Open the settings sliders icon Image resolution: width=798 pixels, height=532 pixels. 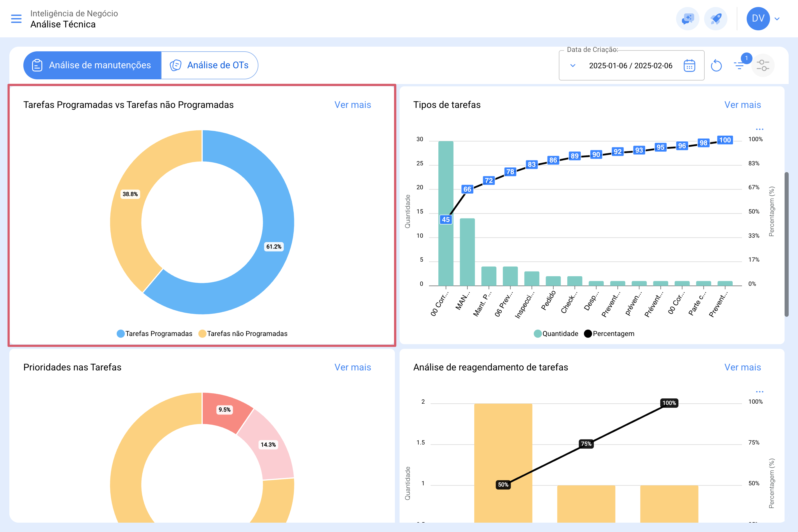[x=763, y=65]
